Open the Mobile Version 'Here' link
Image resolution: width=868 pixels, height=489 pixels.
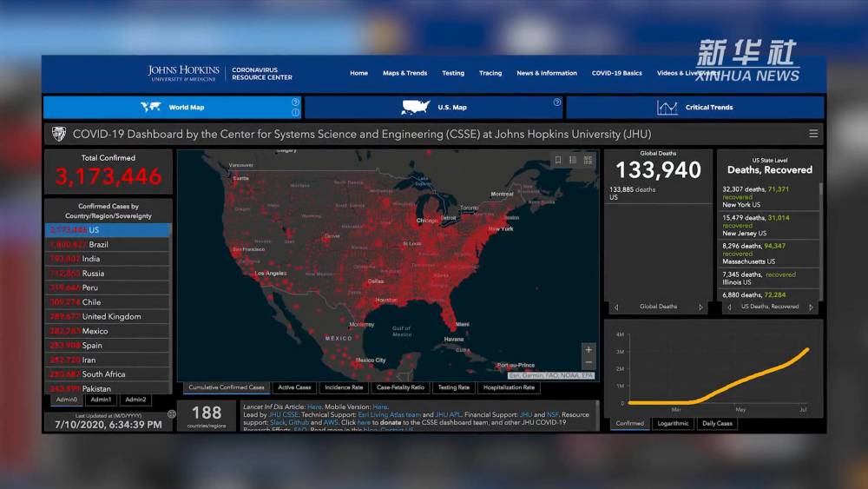[x=379, y=406]
